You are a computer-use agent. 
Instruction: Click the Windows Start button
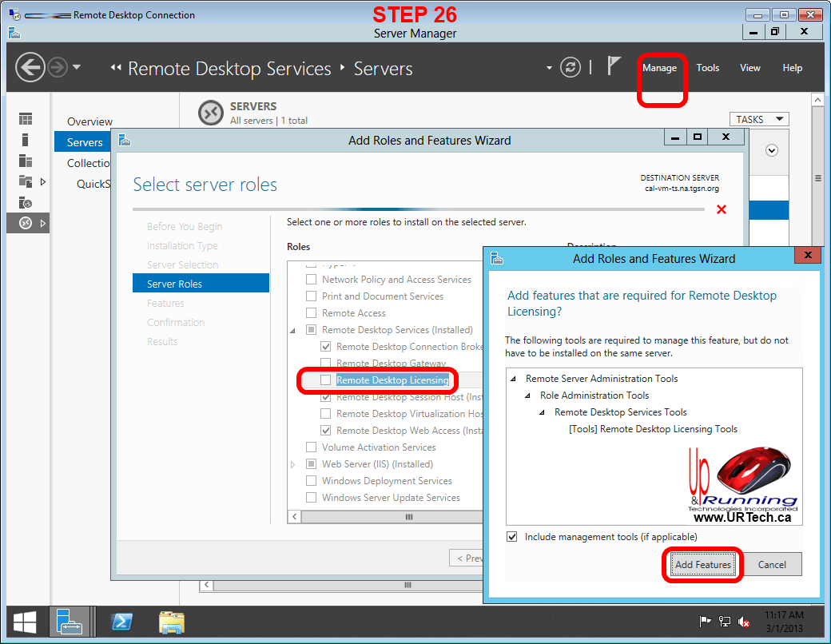point(24,622)
